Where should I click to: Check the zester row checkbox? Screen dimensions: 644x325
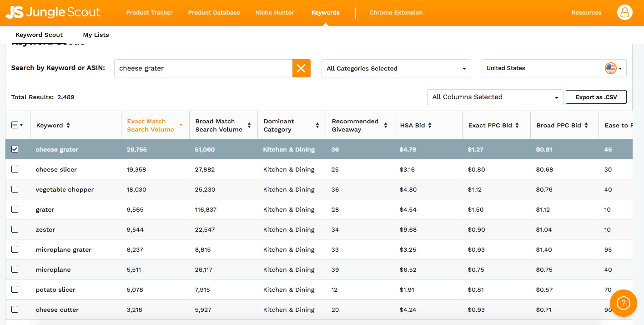(15, 229)
